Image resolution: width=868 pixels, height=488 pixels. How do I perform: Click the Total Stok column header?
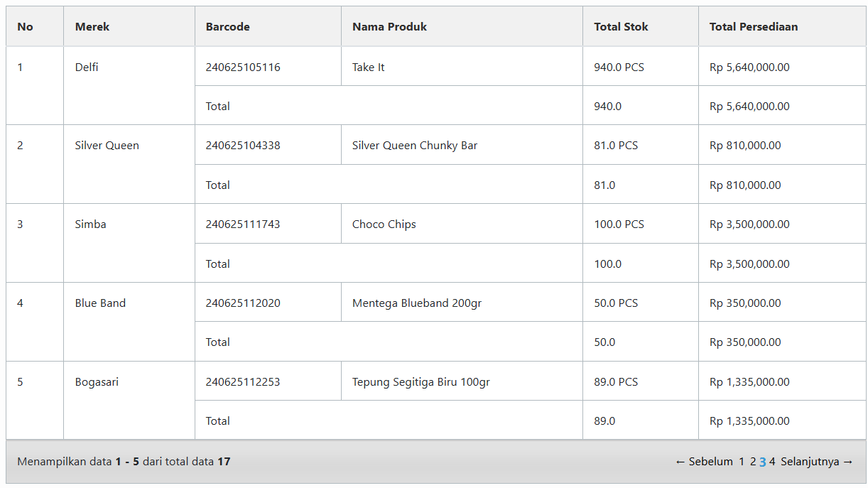tap(621, 27)
